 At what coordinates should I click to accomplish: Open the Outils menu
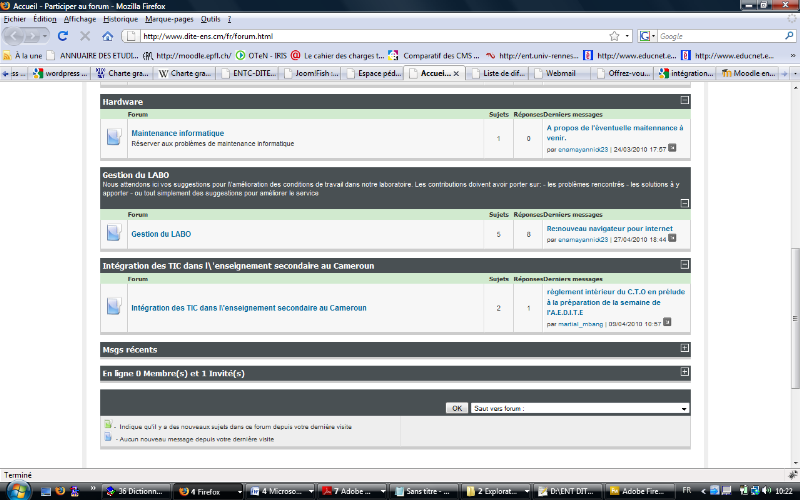[x=210, y=19]
